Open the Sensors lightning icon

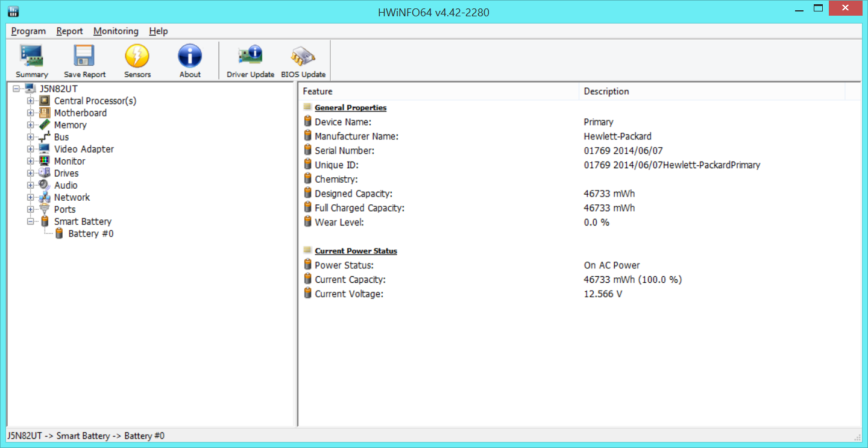click(137, 55)
